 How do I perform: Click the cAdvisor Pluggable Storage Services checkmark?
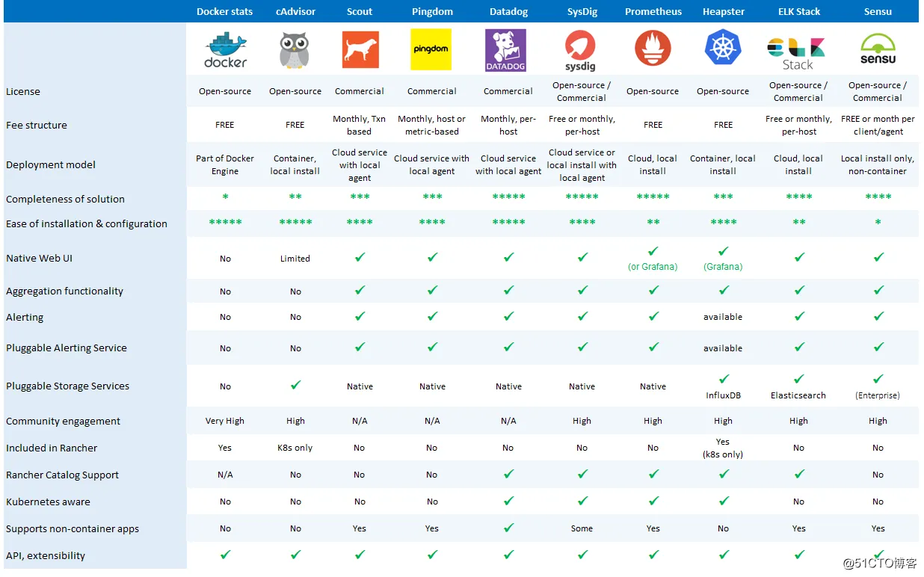(x=295, y=385)
